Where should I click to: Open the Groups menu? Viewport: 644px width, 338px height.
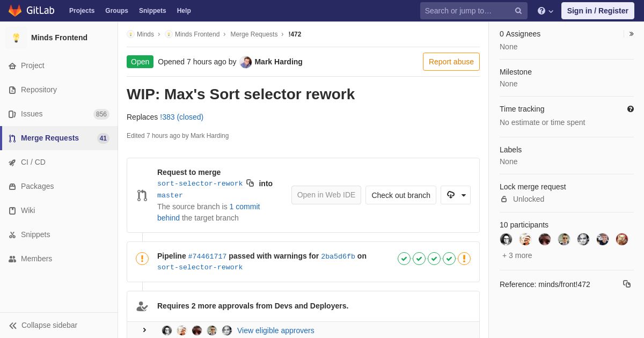pos(116,11)
